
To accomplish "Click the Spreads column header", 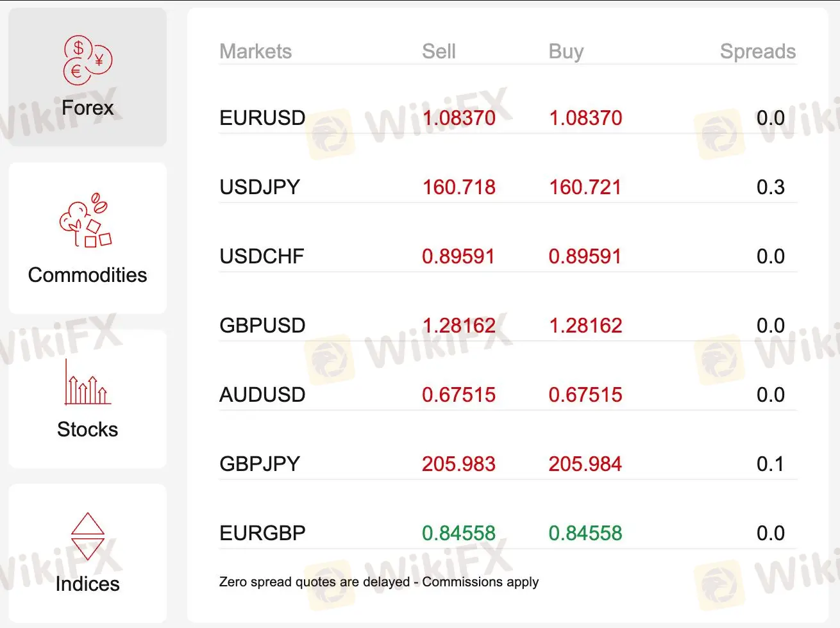I will (x=757, y=51).
